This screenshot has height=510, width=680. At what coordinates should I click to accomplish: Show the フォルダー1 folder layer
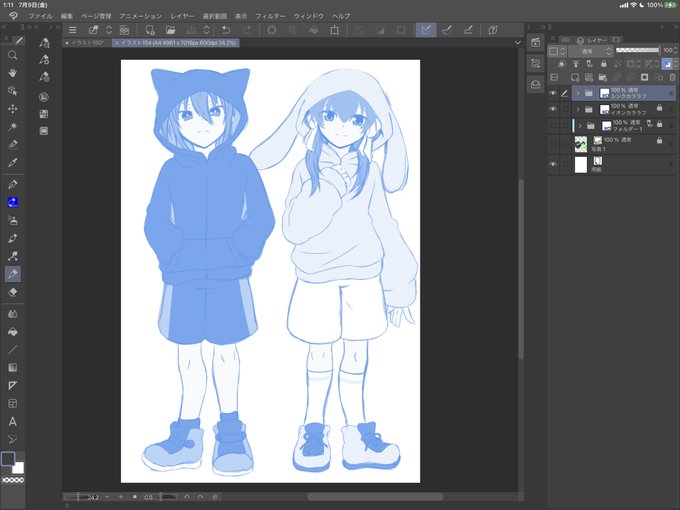pyautogui.click(x=552, y=125)
